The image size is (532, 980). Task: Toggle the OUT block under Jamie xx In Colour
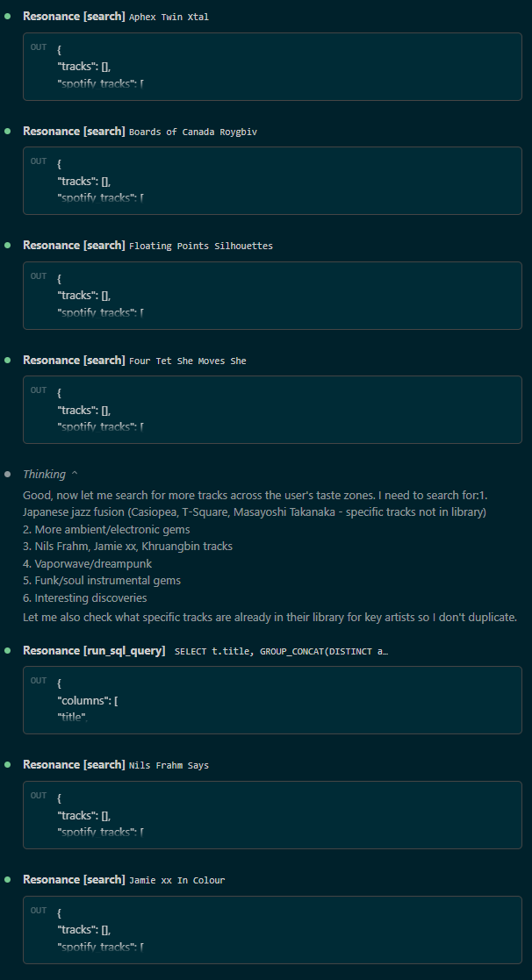(39, 911)
